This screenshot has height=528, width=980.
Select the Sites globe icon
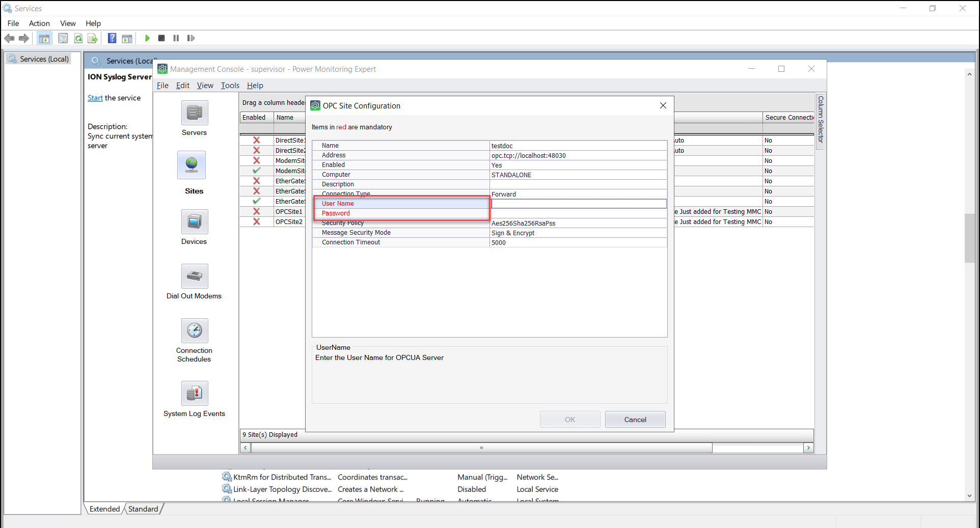pos(192,165)
